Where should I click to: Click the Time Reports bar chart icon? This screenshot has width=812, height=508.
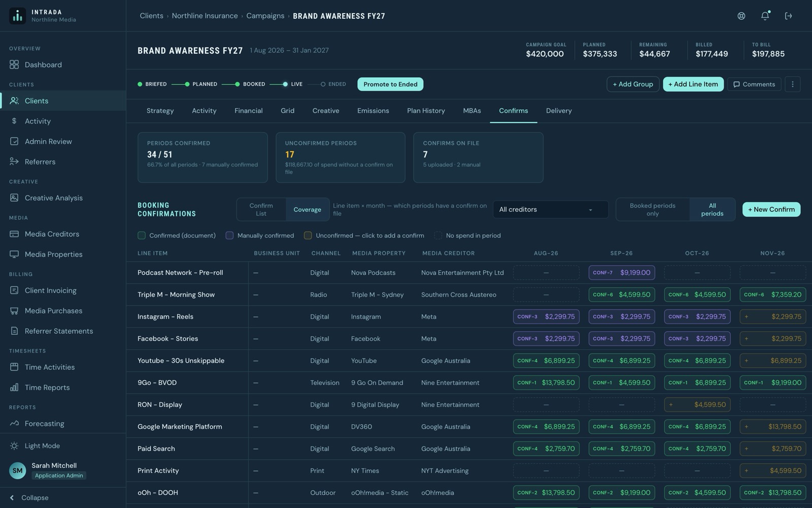[14, 387]
